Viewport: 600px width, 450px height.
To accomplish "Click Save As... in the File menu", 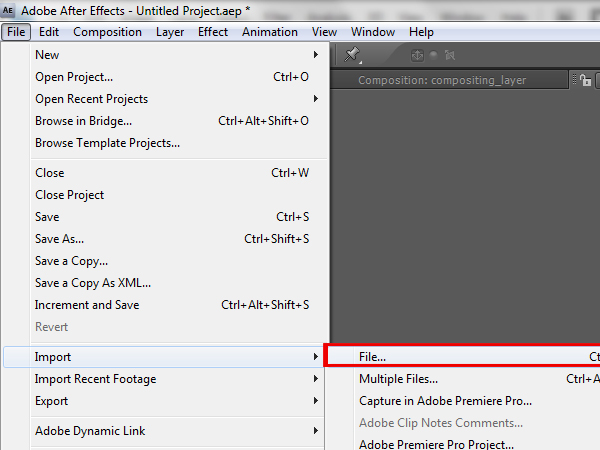I will 60,239.
